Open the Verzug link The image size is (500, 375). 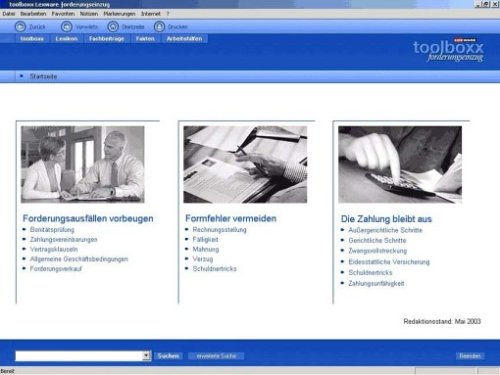click(203, 259)
